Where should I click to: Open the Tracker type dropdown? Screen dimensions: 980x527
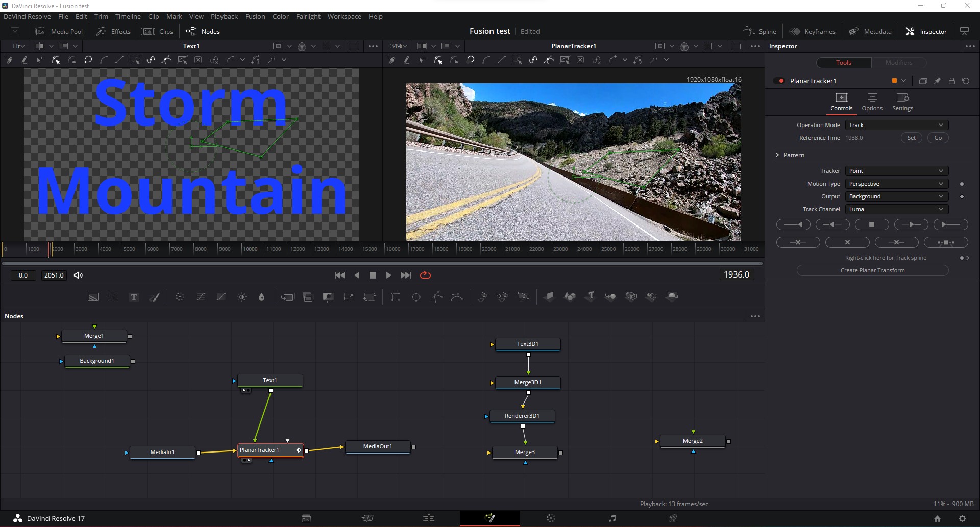tap(896, 171)
